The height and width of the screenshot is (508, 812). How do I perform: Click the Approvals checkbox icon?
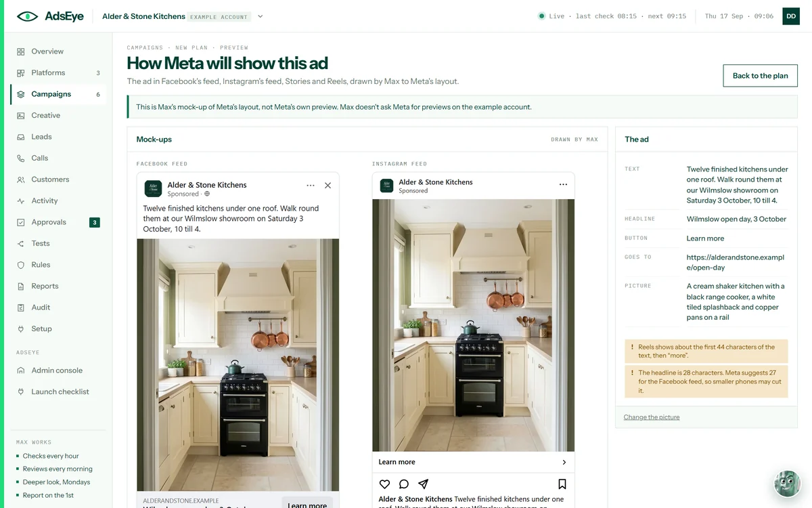[x=21, y=222]
